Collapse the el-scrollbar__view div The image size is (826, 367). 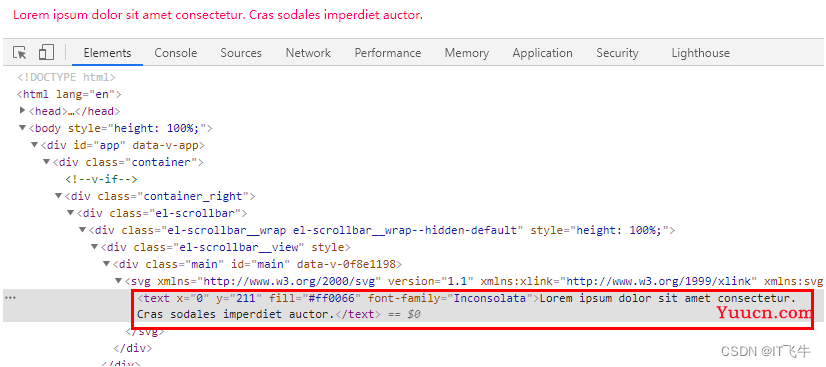(94, 247)
